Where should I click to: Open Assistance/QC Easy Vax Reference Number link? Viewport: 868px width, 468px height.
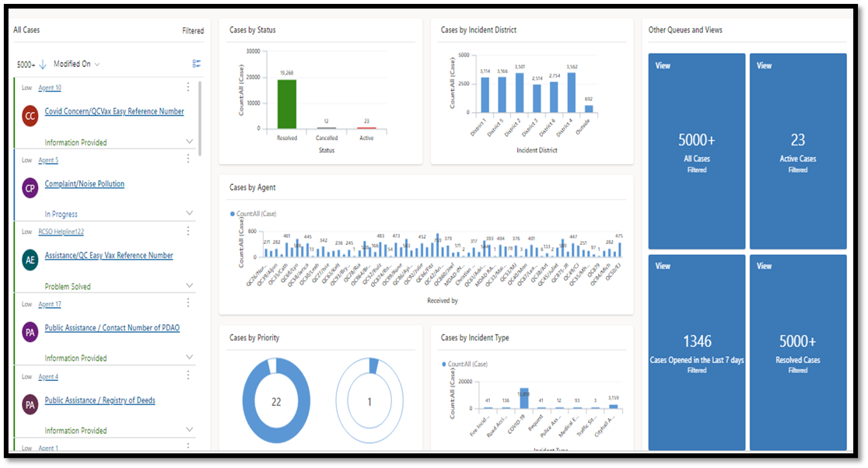coord(109,256)
